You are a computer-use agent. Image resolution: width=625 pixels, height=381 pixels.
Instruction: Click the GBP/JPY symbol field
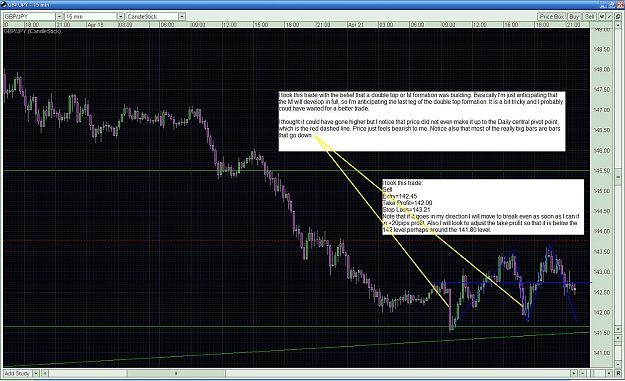click(x=29, y=17)
